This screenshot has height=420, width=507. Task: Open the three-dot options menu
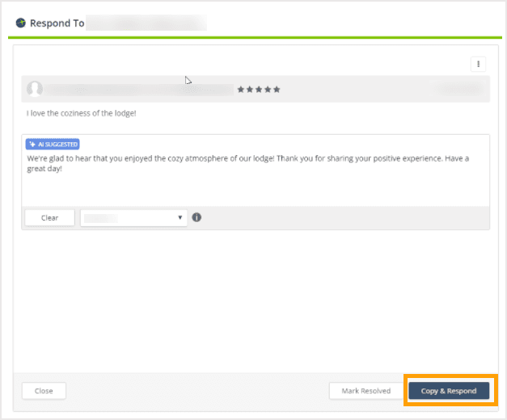click(478, 65)
